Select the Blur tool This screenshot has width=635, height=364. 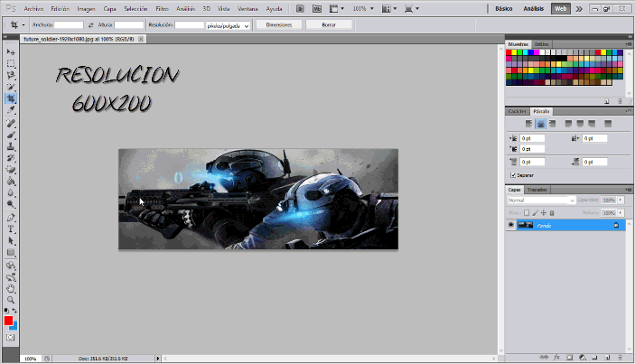(11, 192)
